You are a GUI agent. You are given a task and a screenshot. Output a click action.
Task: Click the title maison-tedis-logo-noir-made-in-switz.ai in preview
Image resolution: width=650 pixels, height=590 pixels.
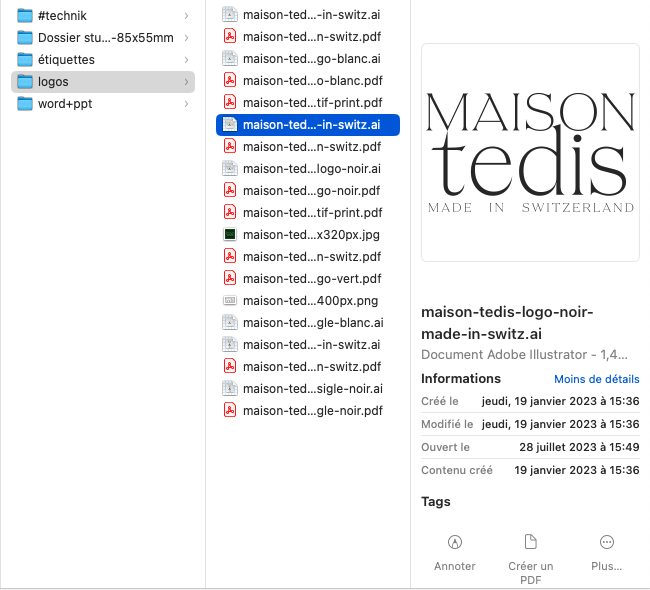[x=507, y=323]
